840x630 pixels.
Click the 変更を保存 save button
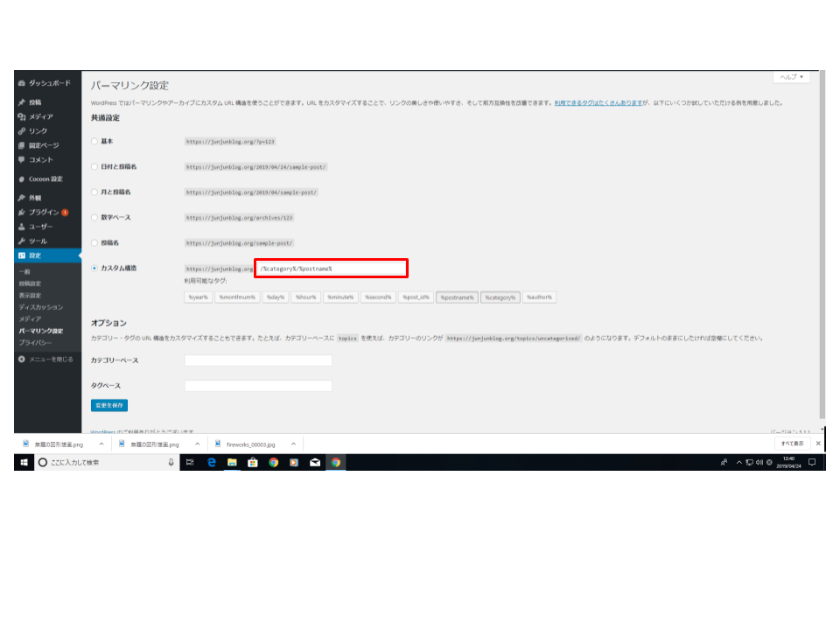pyautogui.click(x=109, y=405)
